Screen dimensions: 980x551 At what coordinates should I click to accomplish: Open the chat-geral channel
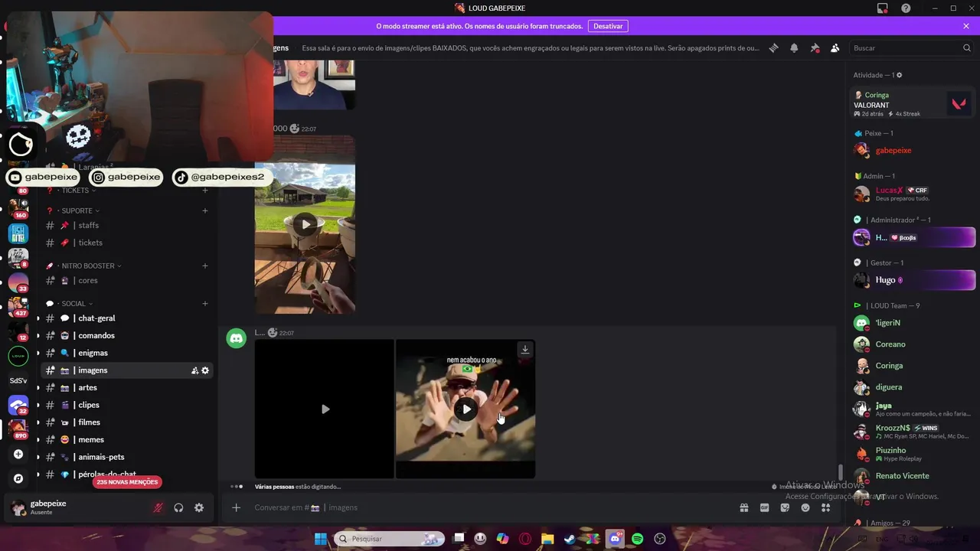click(x=126, y=318)
